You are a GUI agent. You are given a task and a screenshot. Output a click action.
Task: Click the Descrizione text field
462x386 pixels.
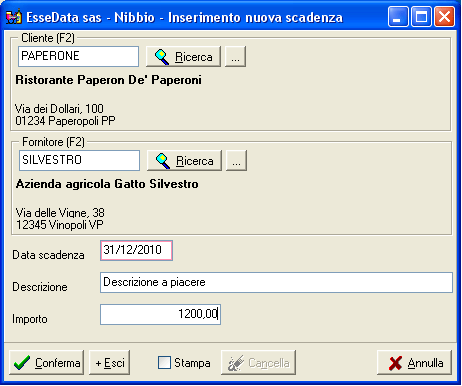coord(276,283)
